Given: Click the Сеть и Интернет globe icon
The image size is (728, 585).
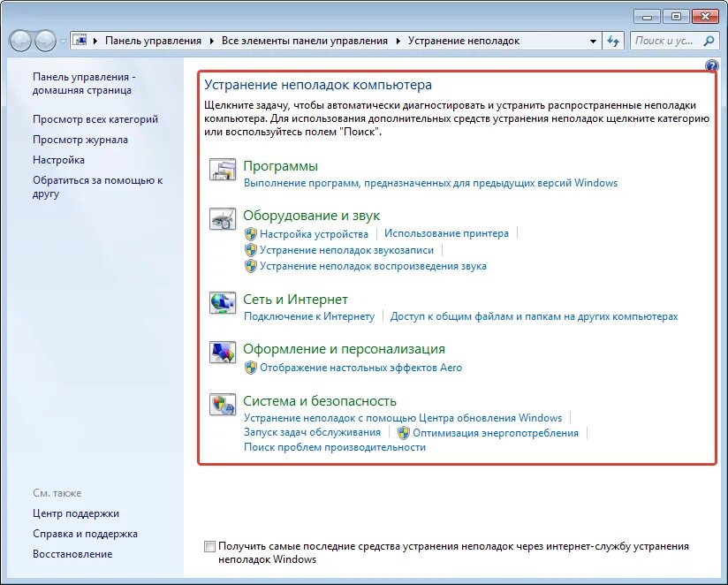Looking at the screenshot, I should point(223,303).
